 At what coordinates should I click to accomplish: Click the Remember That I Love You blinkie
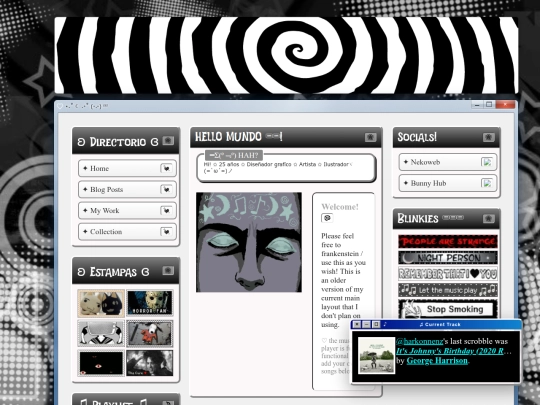[x=448, y=274]
